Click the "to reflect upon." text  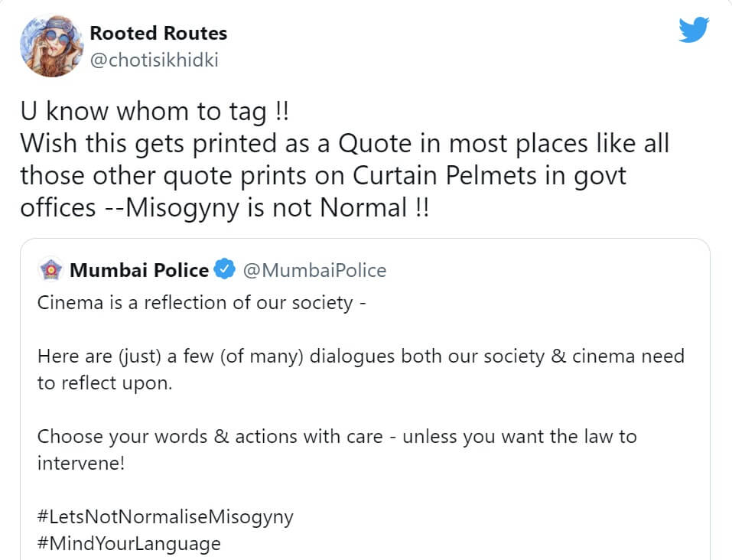click(x=105, y=383)
